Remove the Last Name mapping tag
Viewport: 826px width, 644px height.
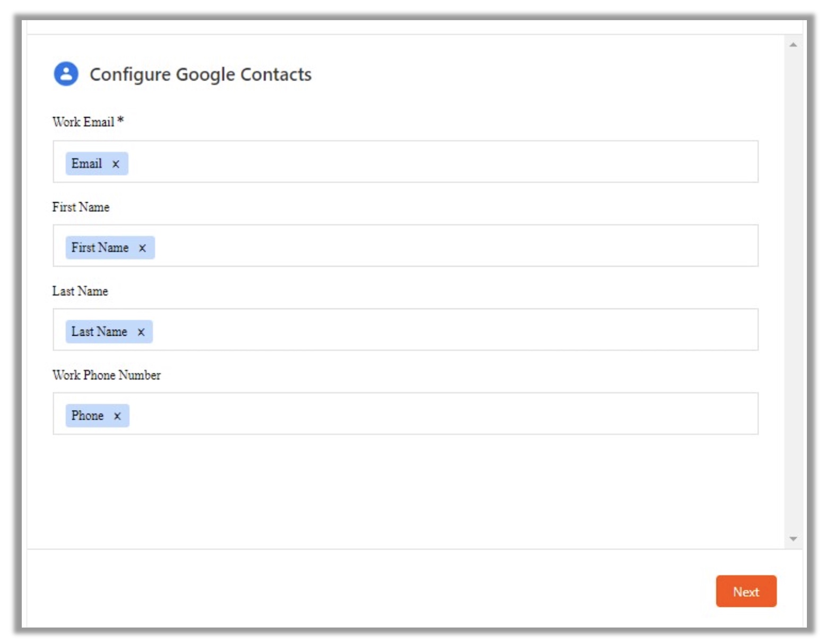tap(141, 332)
